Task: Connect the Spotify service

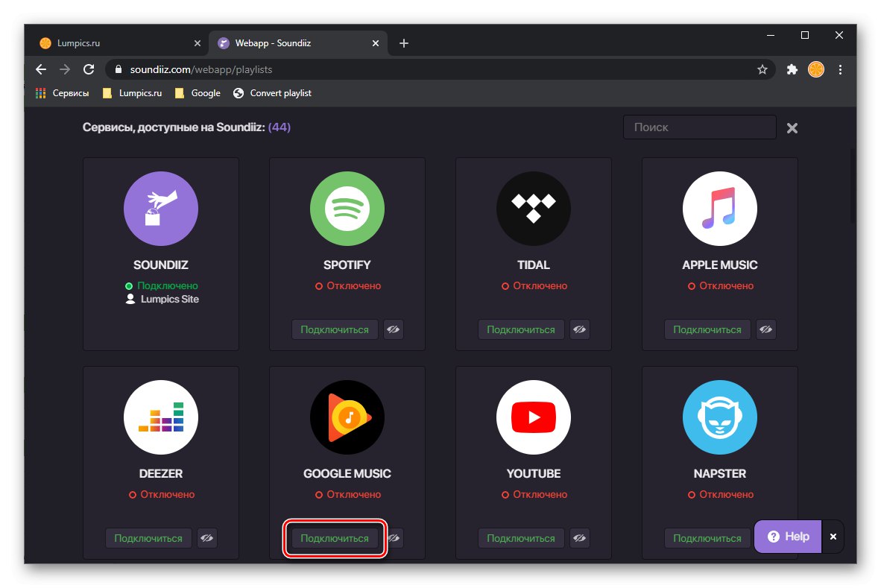Action: click(x=335, y=329)
